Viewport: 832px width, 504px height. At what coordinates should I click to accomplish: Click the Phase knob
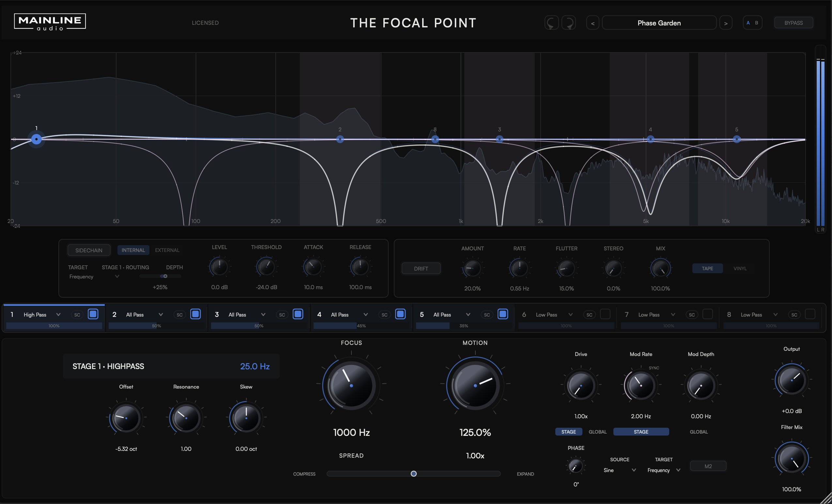click(576, 466)
